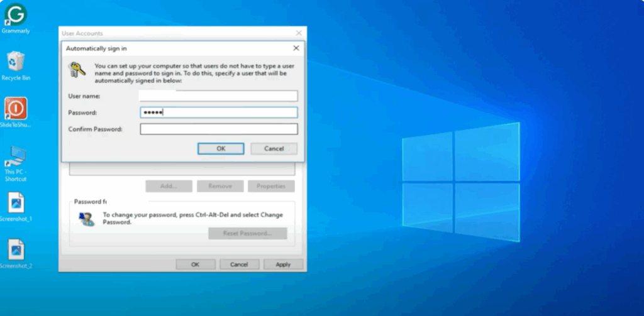Click keys icon in sign-in dialog
Image resolution: width=644 pixels, height=316 pixels.
click(x=77, y=70)
